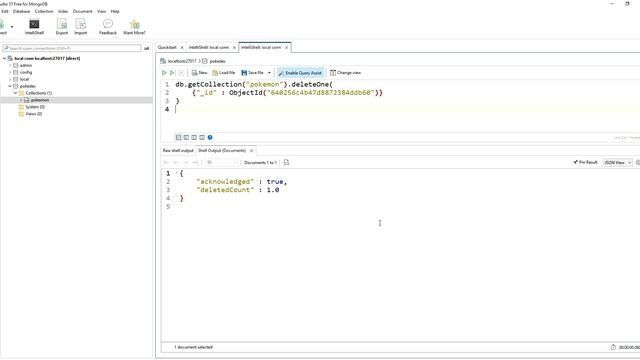Open the Database menu
The width and height of the screenshot is (640, 360).
(x=21, y=11)
